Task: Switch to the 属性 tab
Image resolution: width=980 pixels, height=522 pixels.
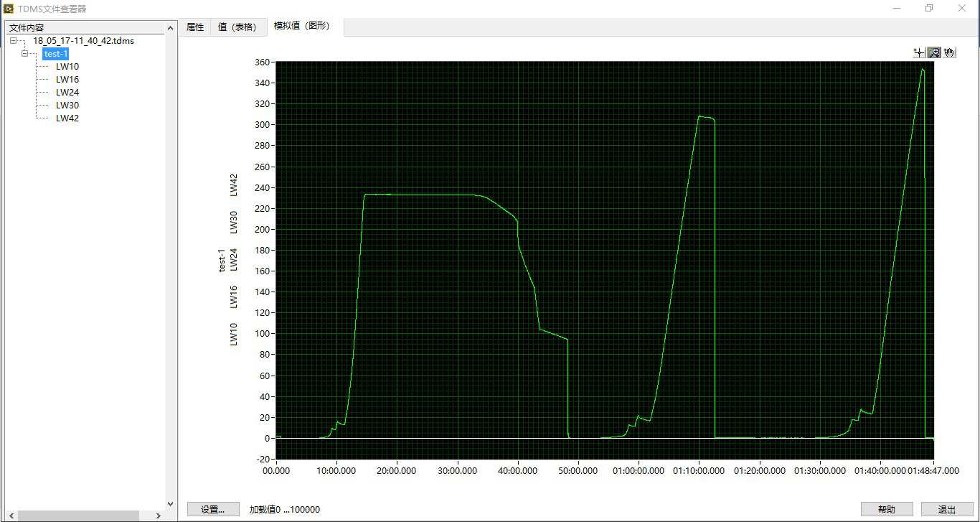Action: (194, 27)
